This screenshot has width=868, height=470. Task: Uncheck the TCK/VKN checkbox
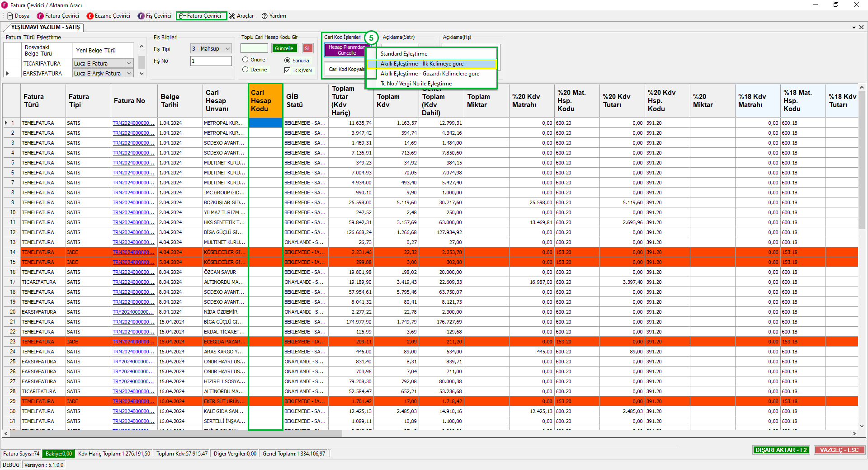pos(287,70)
